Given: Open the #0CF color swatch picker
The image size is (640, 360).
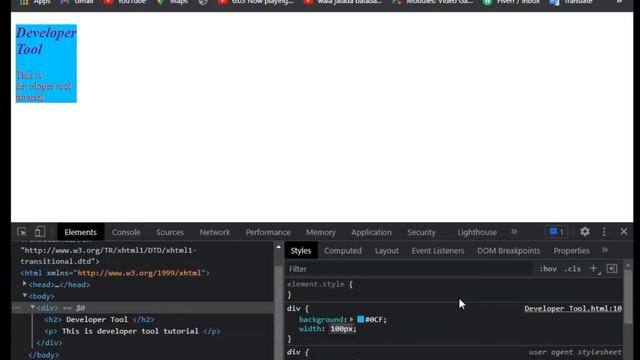Looking at the screenshot, I should [360, 319].
